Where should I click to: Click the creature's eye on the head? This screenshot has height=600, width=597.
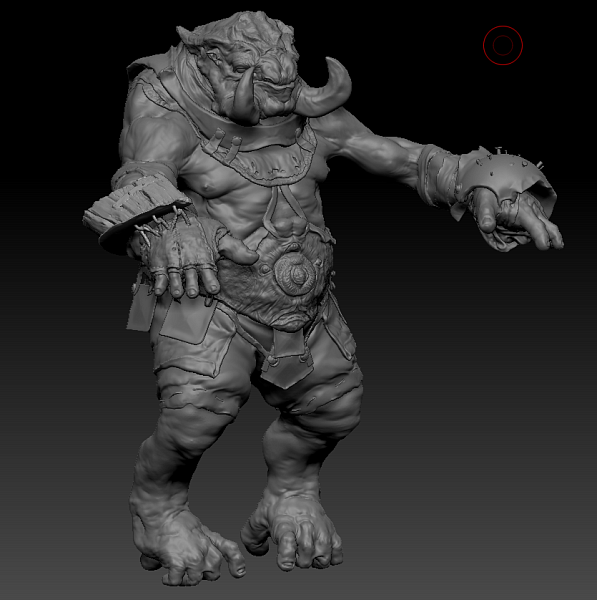click(240, 69)
